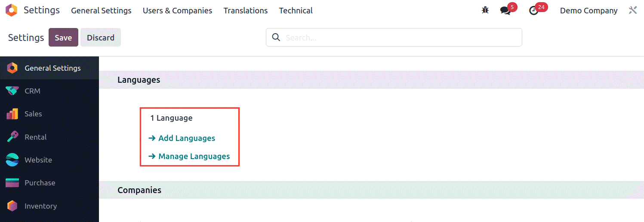Click the Odoo home logo icon
This screenshot has width=644, height=222.
[12, 10]
